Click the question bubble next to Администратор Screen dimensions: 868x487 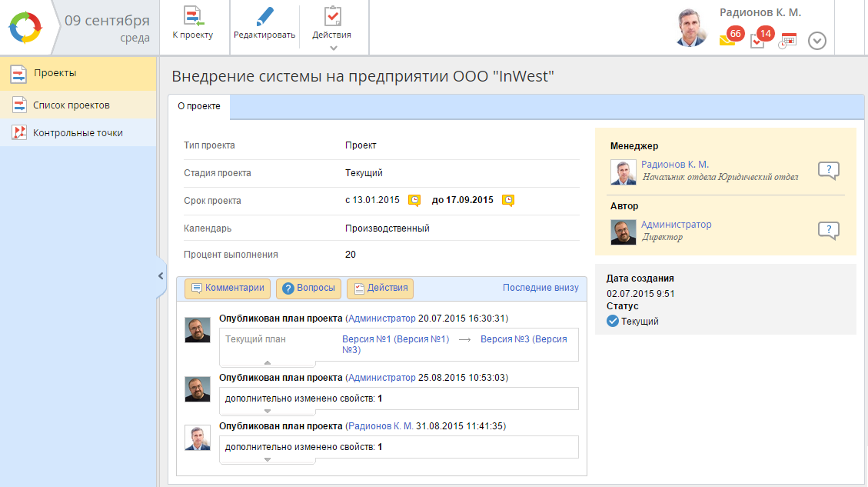point(828,230)
